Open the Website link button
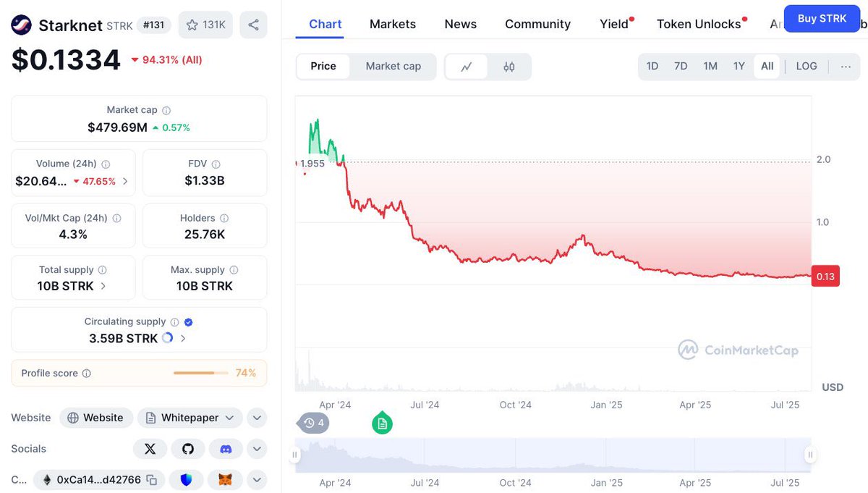 point(96,418)
